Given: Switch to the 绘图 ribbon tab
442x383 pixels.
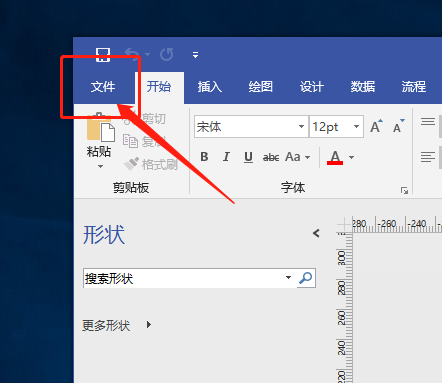Looking at the screenshot, I should coord(261,87).
